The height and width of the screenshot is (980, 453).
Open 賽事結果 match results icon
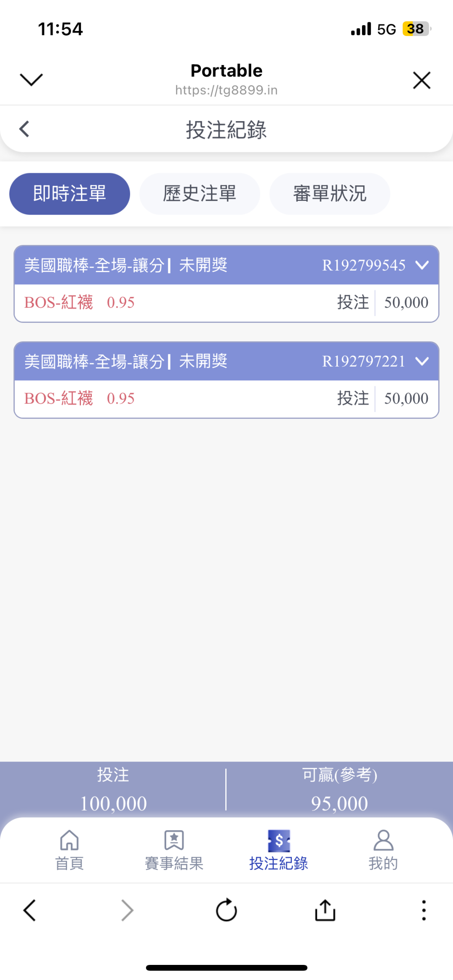[174, 841]
